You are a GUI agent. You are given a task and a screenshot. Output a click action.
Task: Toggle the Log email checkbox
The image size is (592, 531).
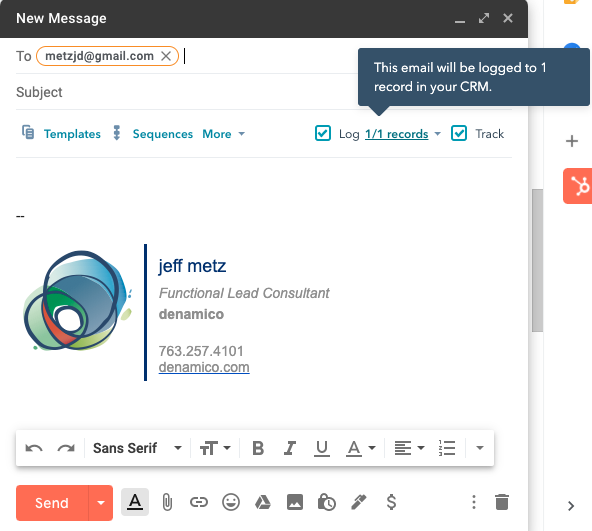tap(323, 133)
